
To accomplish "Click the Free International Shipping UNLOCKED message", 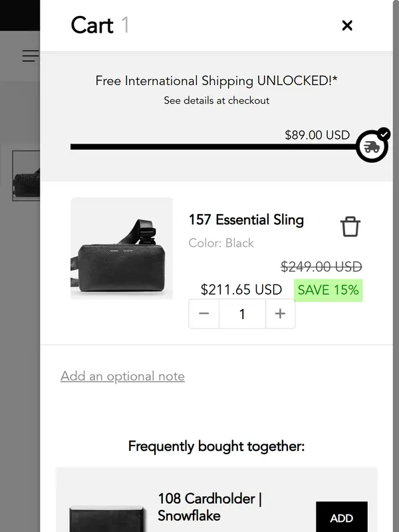I will [x=216, y=81].
